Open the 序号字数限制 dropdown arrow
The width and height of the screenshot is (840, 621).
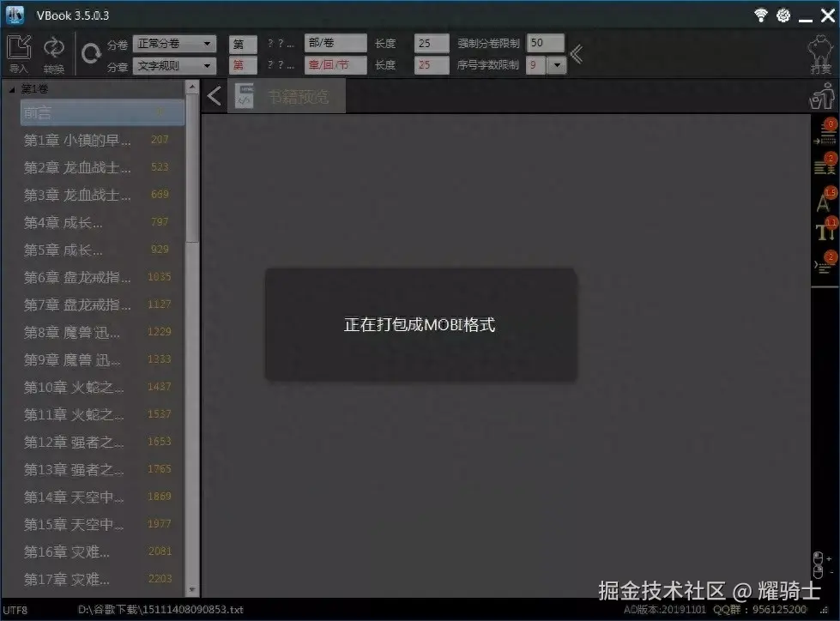557,65
